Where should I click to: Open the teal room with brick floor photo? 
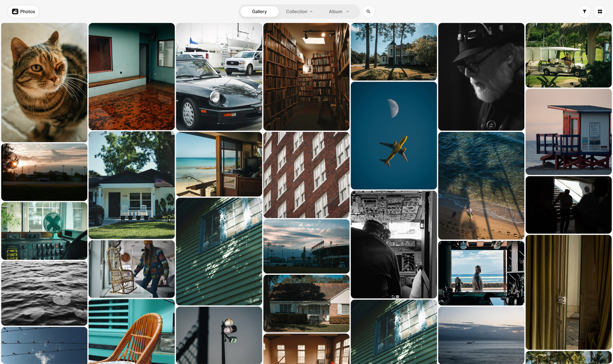[x=132, y=76]
